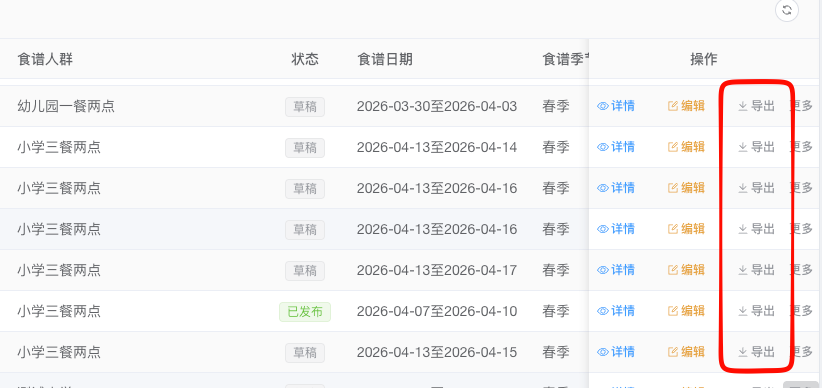Select date 2026-03-30至2026-04-03
This screenshot has height=388, width=822.
437,106
